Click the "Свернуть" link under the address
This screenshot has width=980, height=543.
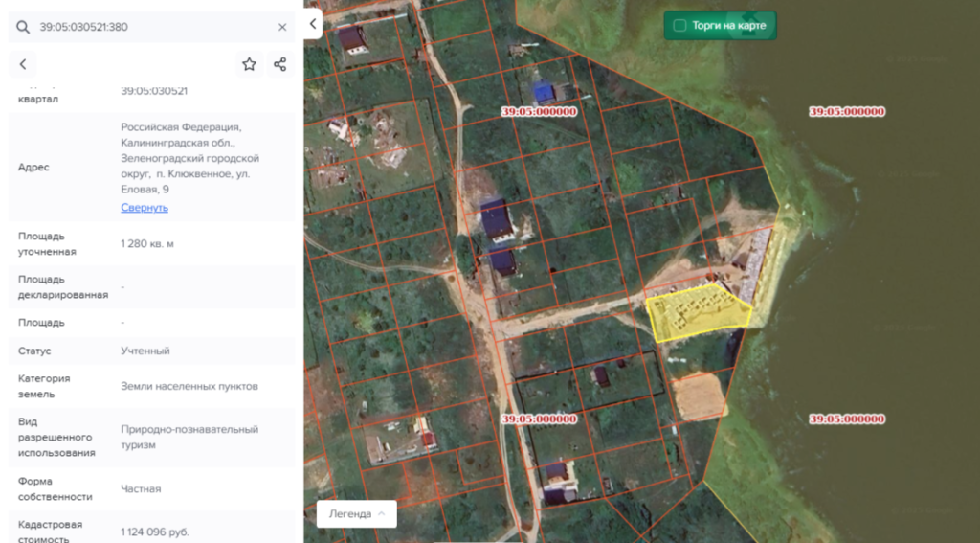tap(145, 207)
